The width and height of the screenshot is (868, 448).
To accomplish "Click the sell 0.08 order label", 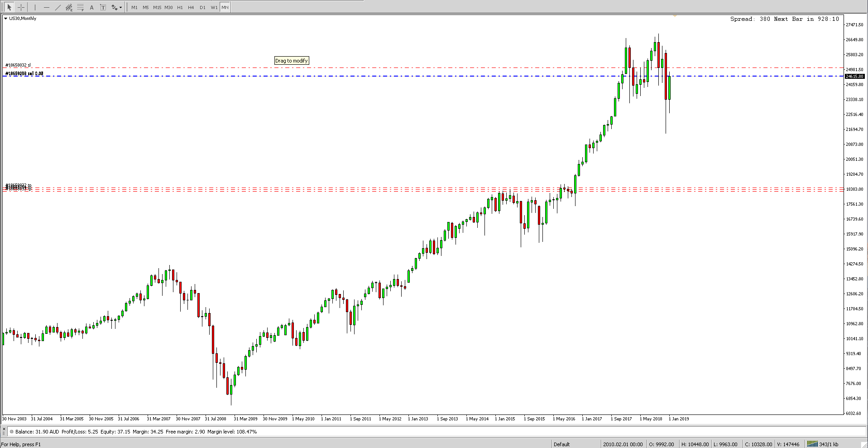I will pyautogui.click(x=24, y=73).
